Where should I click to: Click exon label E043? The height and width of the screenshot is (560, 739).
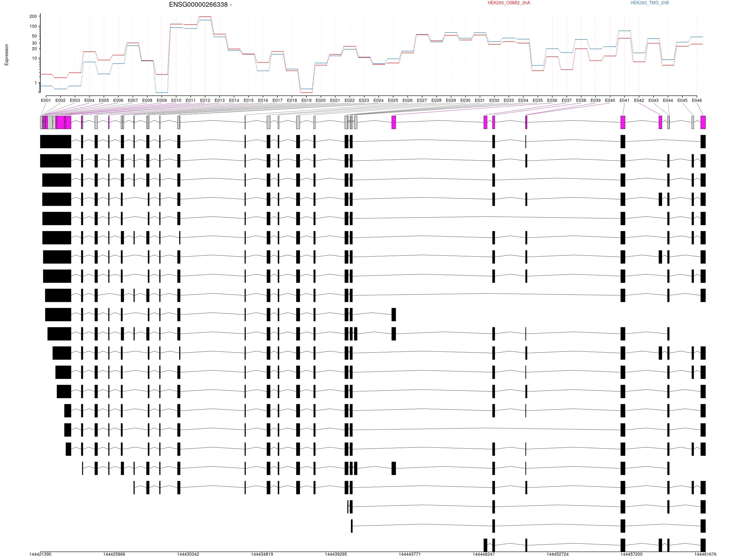(x=653, y=100)
